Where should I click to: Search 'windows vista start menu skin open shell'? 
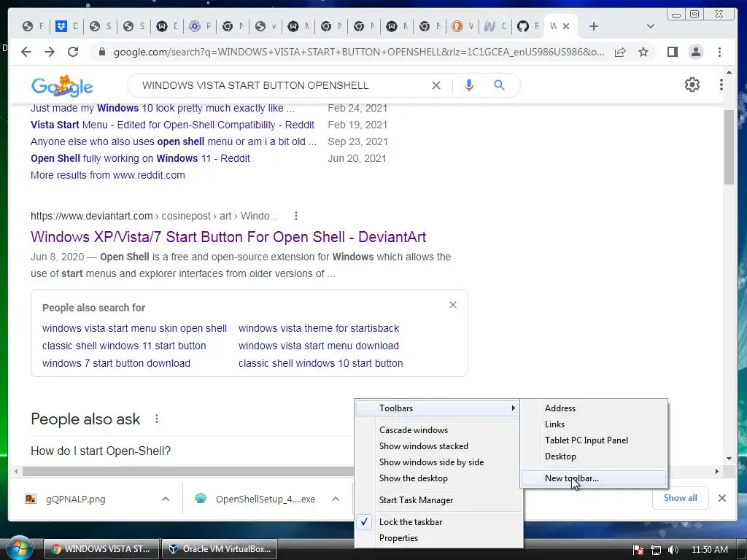134,328
